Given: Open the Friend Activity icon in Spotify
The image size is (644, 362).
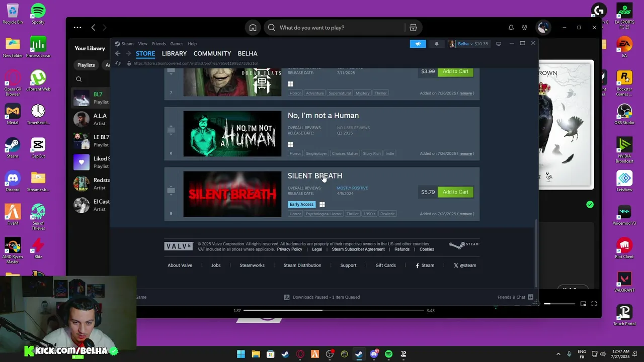Looking at the screenshot, I should click(524, 28).
